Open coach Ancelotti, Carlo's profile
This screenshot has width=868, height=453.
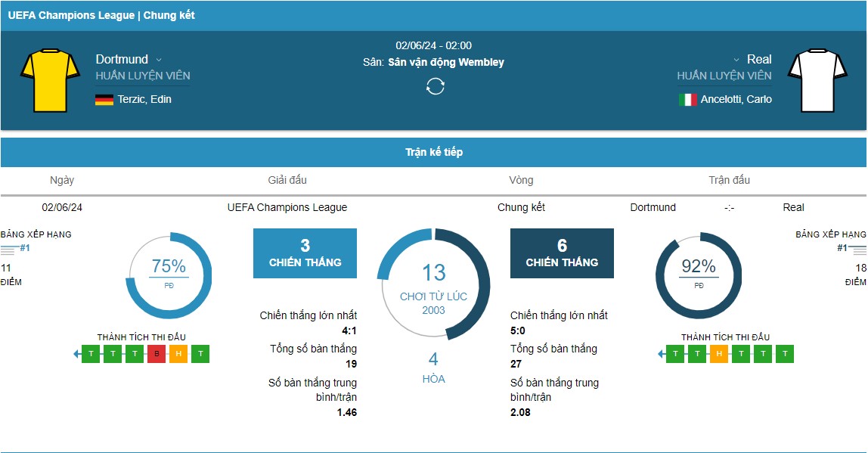736,99
